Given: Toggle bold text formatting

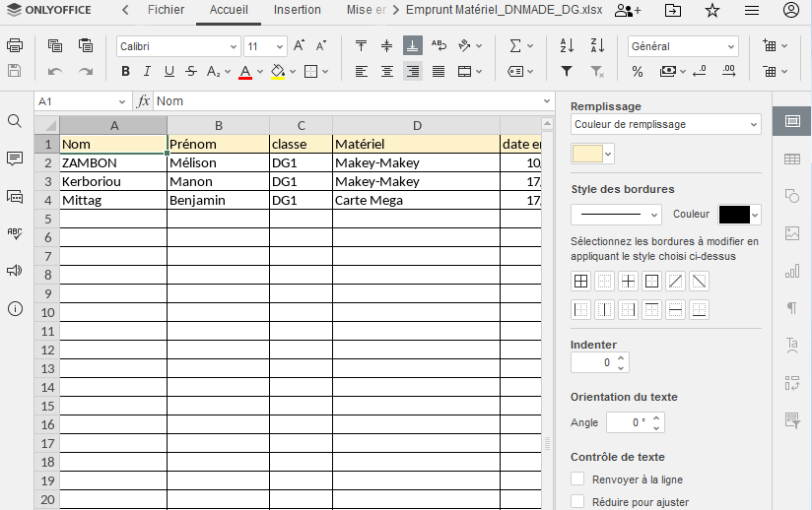Looking at the screenshot, I should pos(125,71).
